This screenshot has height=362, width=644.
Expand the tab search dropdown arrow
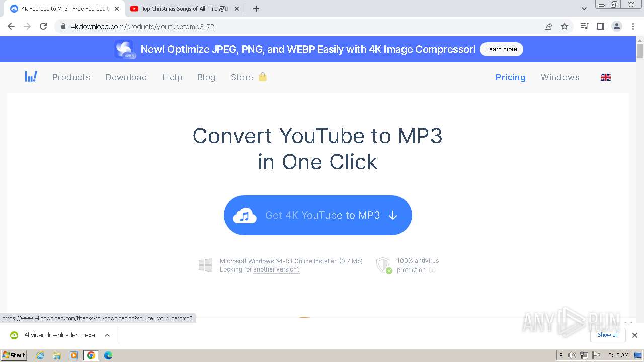pyautogui.click(x=584, y=9)
